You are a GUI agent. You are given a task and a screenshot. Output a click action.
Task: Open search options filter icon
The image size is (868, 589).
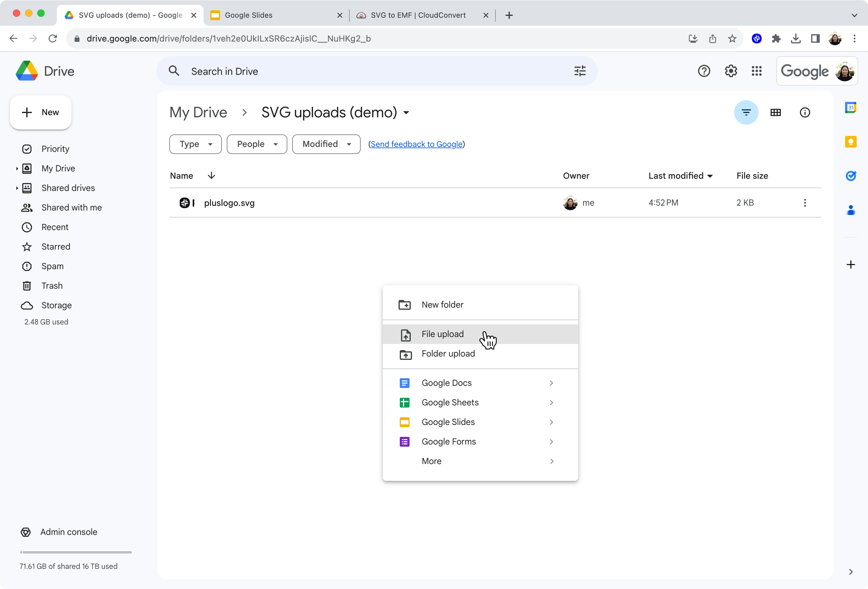click(580, 71)
